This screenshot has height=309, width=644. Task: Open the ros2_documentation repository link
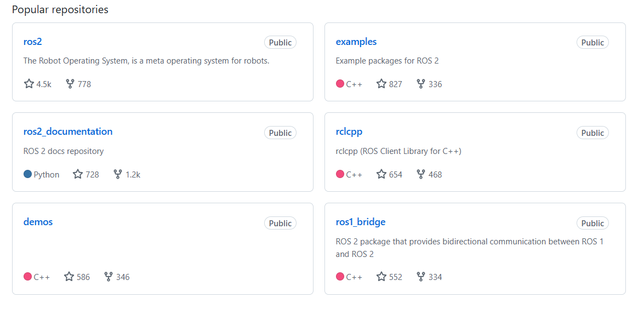point(68,131)
